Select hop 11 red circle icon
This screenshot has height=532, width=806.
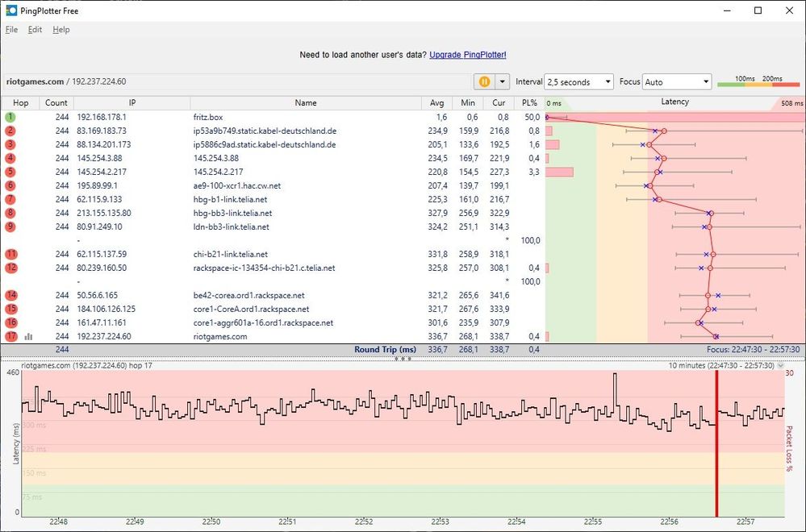[10, 254]
